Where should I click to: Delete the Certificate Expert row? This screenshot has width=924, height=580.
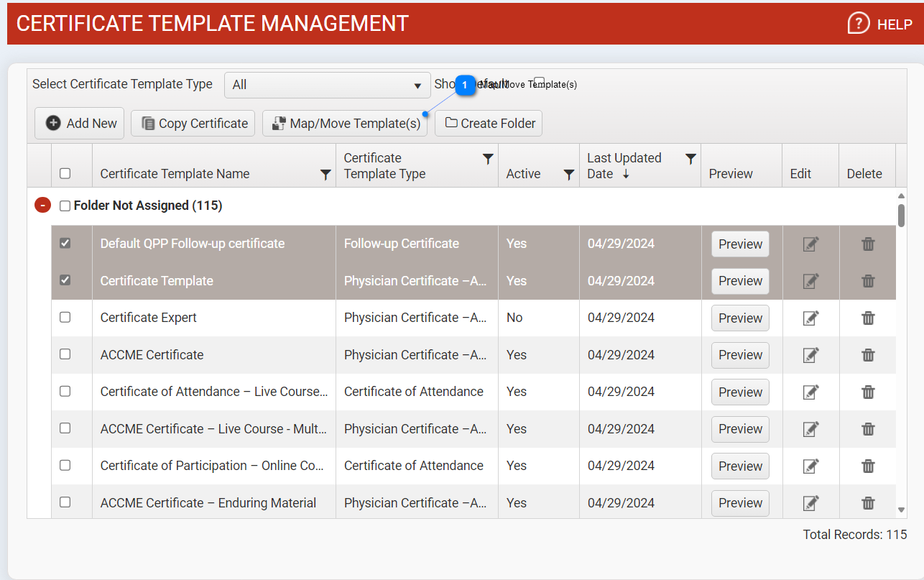(868, 318)
